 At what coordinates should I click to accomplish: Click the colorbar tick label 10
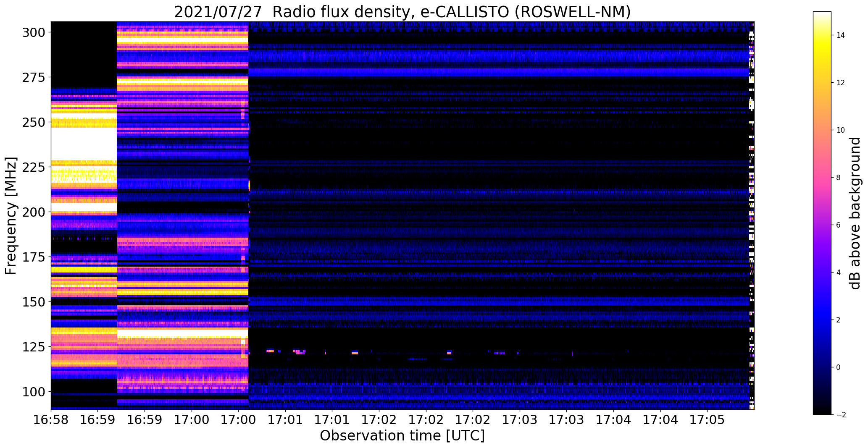coord(841,130)
